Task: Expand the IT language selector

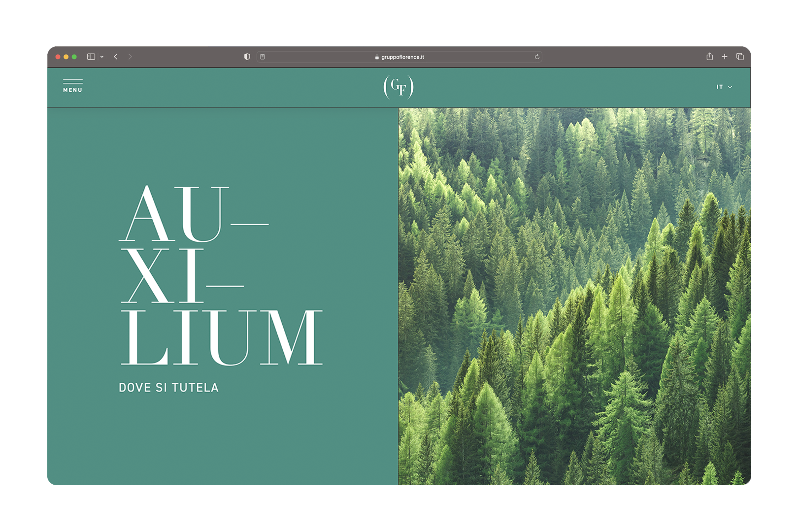Action: [x=724, y=87]
